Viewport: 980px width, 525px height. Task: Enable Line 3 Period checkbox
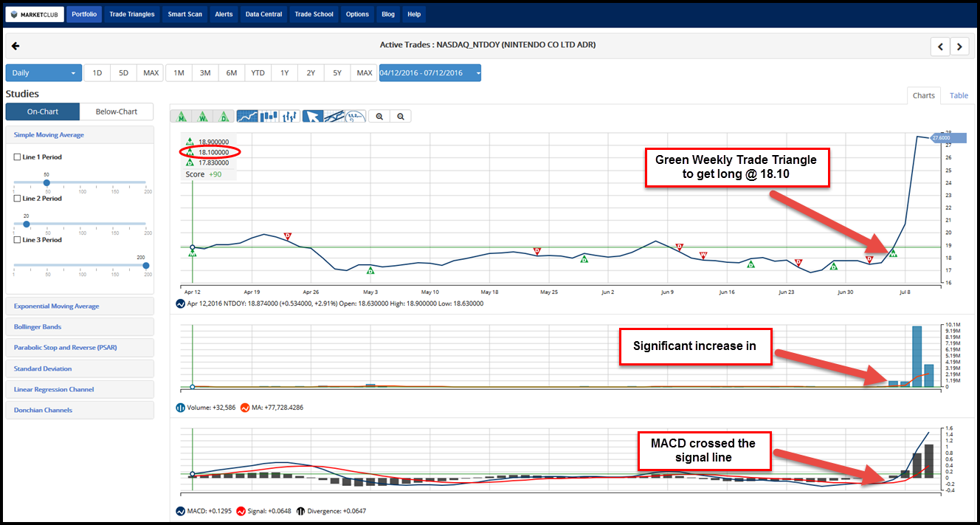[x=18, y=240]
